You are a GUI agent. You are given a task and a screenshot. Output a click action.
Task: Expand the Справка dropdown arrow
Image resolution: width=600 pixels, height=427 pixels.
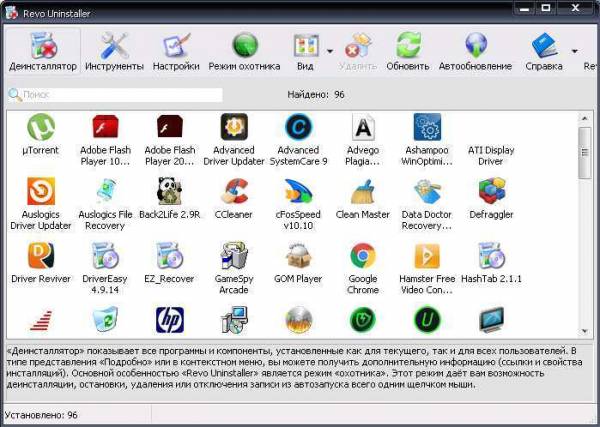tap(574, 51)
